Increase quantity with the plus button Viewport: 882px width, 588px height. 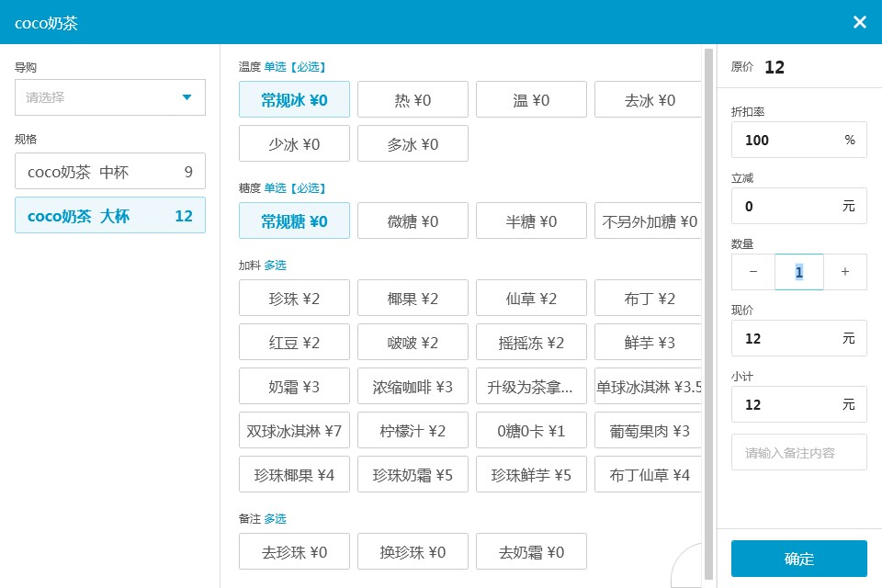[x=845, y=272]
